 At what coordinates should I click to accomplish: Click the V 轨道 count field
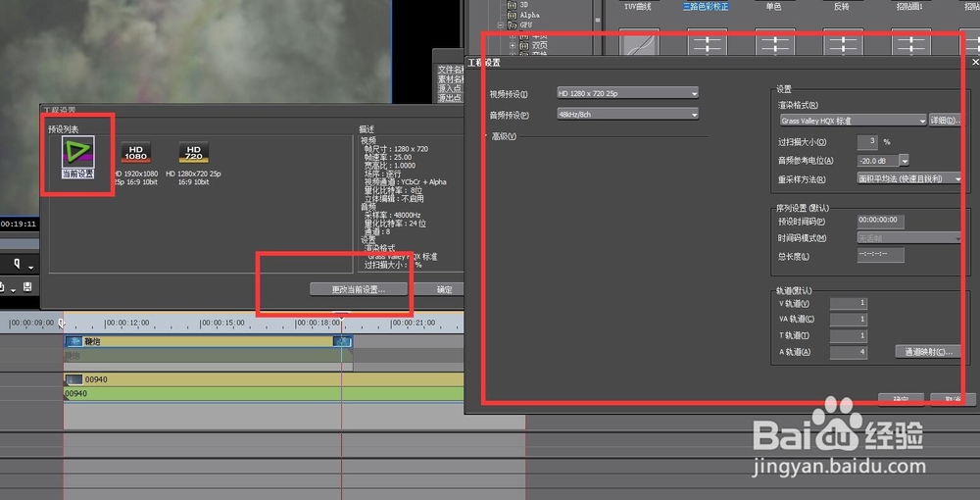tap(849, 303)
